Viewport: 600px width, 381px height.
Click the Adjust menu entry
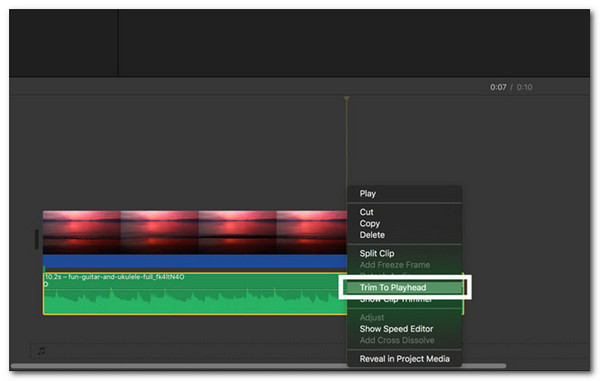tap(372, 318)
